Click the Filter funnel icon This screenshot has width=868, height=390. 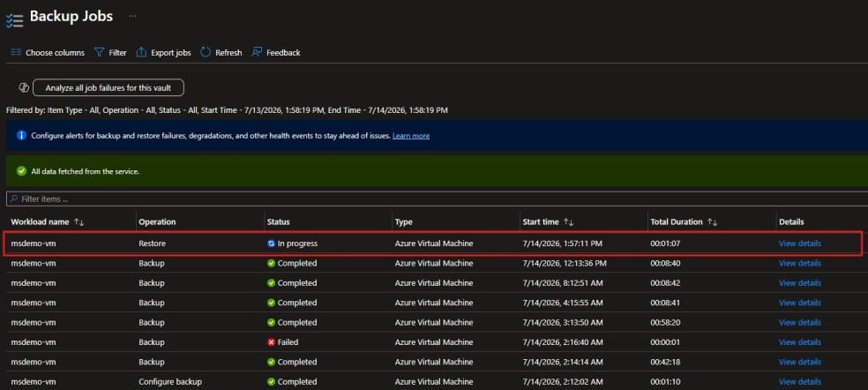tap(99, 53)
